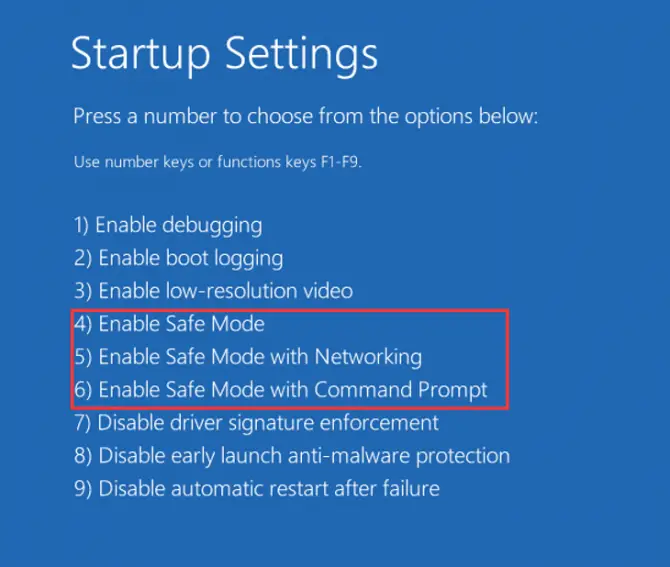Viewport: 670px width, 567px height.
Task: Click the F1-F9 text in the hint
Action: 341,162
